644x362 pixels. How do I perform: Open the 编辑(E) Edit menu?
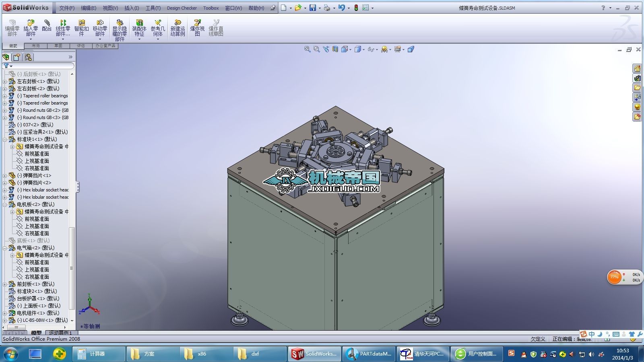(89, 8)
